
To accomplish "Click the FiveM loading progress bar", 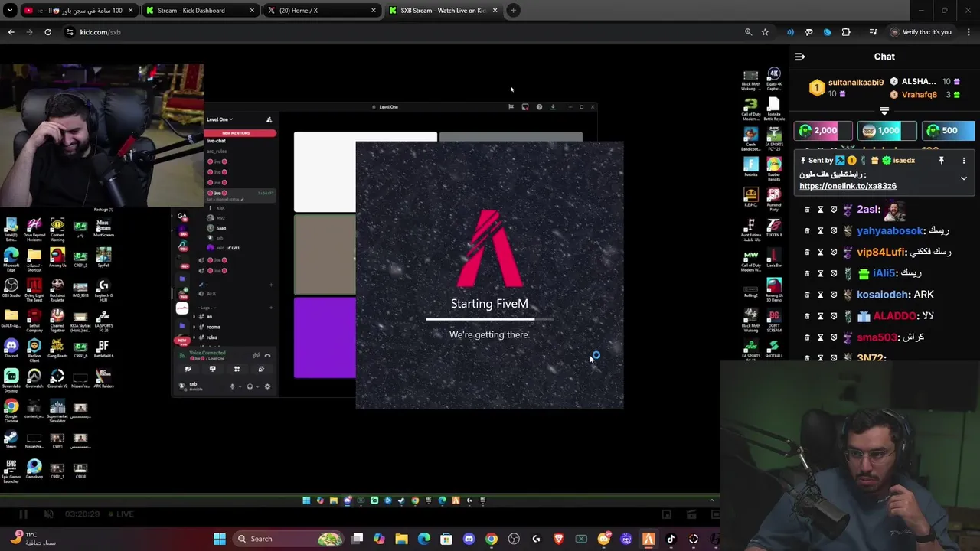I will tap(490, 319).
